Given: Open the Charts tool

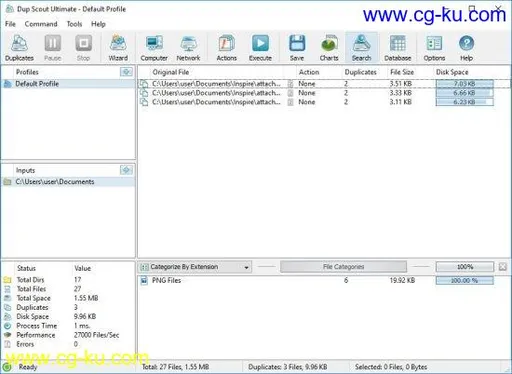Looking at the screenshot, I should coord(329,48).
